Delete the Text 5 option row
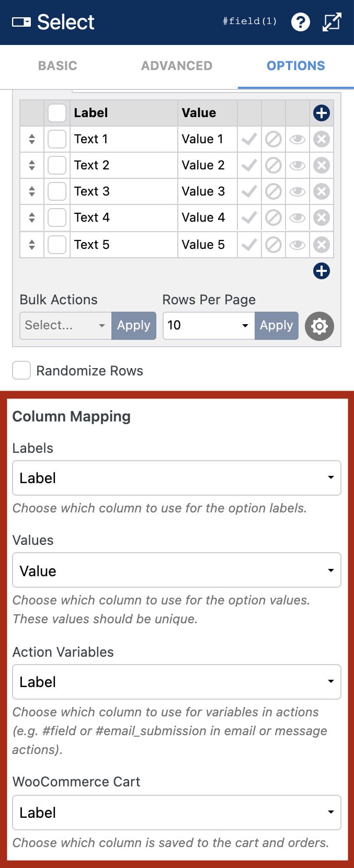The width and height of the screenshot is (354, 868). point(322,244)
